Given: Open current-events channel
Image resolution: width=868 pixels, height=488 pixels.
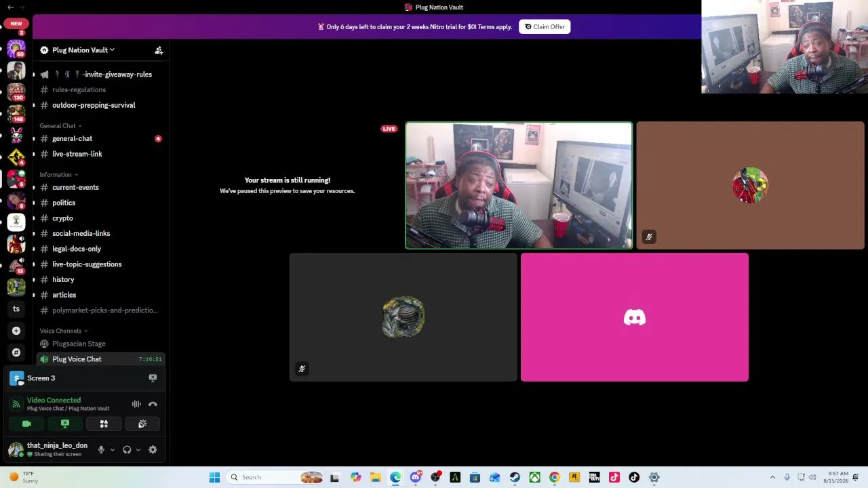Looking at the screenshot, I should (x=100, y=187).
